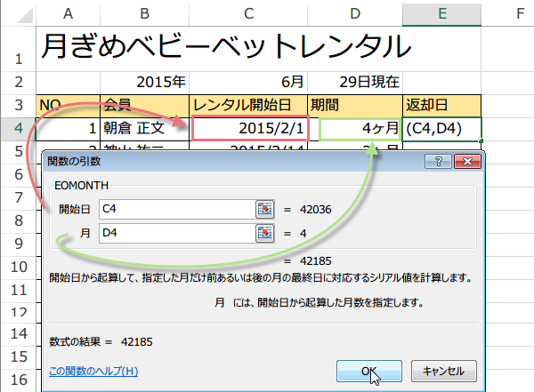Click the 会員 header cell

click(145, 106)
